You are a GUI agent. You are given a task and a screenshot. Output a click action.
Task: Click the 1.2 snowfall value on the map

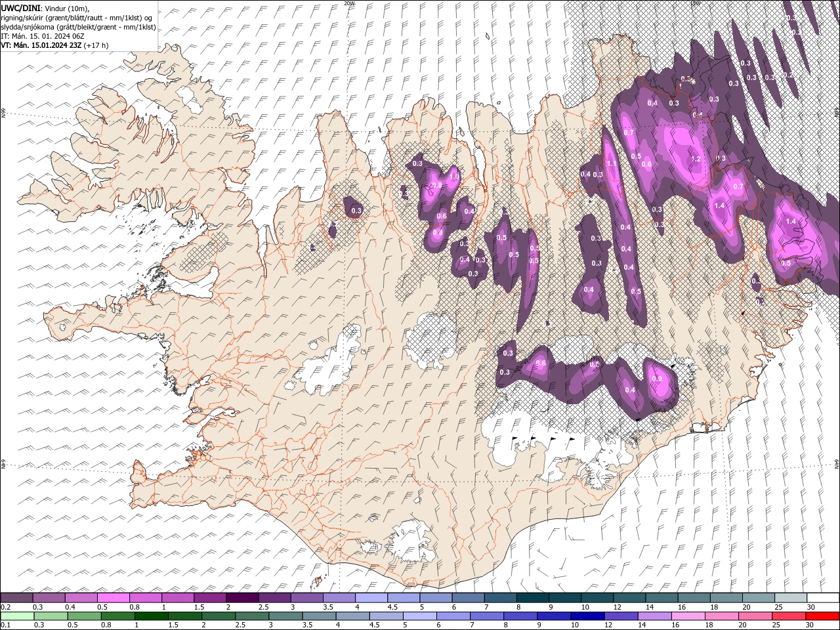click(696, 159)
